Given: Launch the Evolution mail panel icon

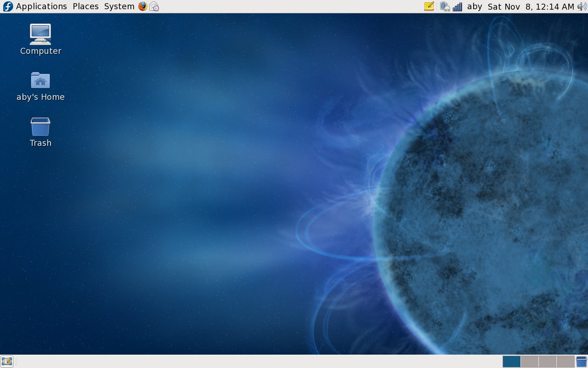Looking at the screenshot, I should (x=154, y=6).
